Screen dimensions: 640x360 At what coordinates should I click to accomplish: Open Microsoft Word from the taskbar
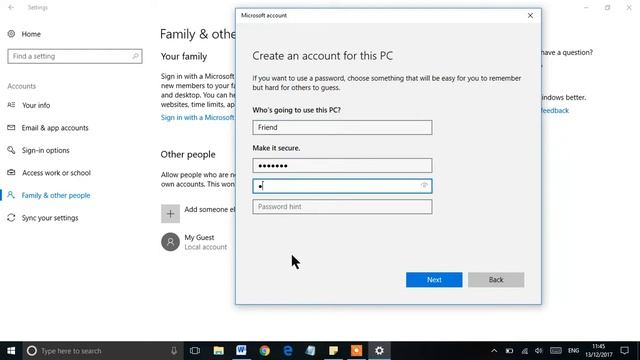[x=241, y=351]
